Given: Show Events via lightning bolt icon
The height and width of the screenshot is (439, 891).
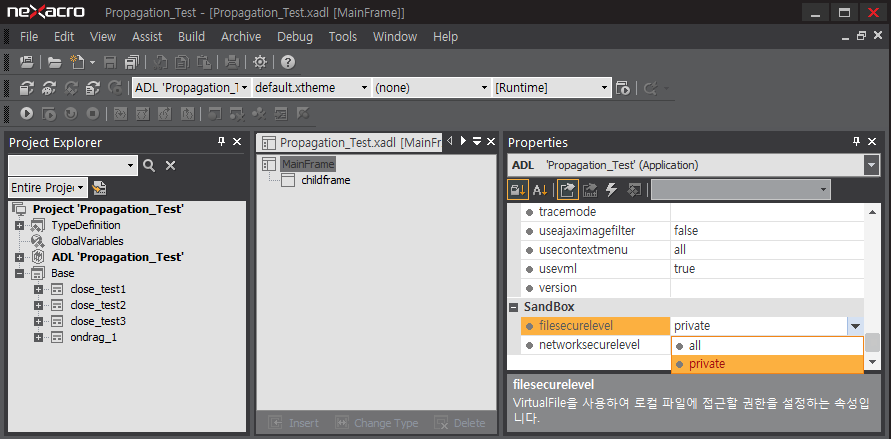Looking at the screenshot, I should pos(611,190).
